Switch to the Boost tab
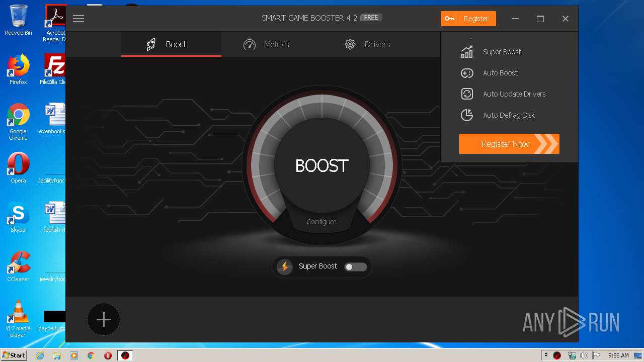 (x=171, y=44)
